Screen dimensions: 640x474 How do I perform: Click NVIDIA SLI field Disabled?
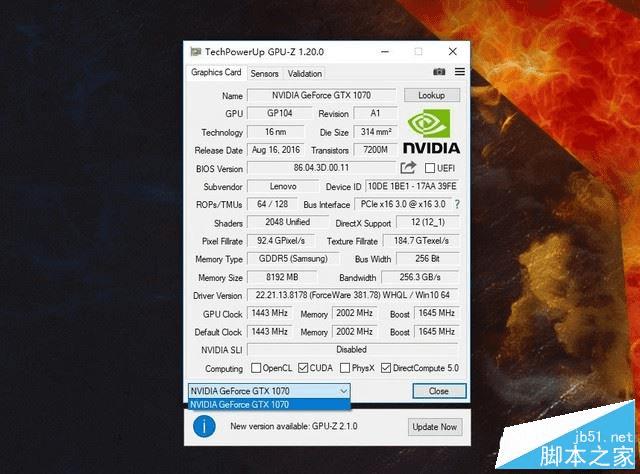[x=353, y=349]
